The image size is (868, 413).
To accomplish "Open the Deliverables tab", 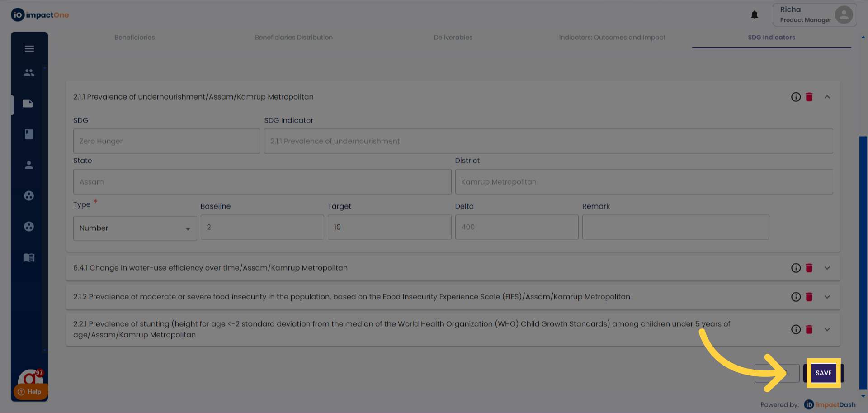I will (453, 38).
